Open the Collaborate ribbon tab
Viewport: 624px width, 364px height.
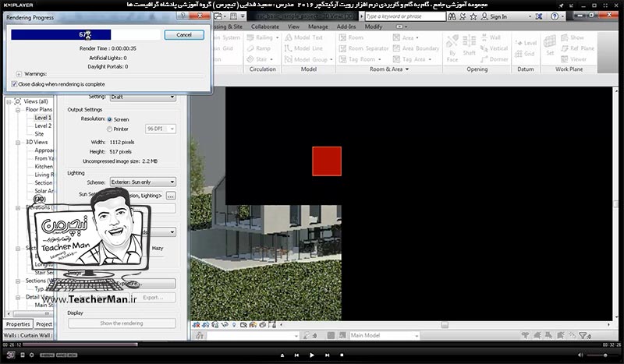click(265, 27)
